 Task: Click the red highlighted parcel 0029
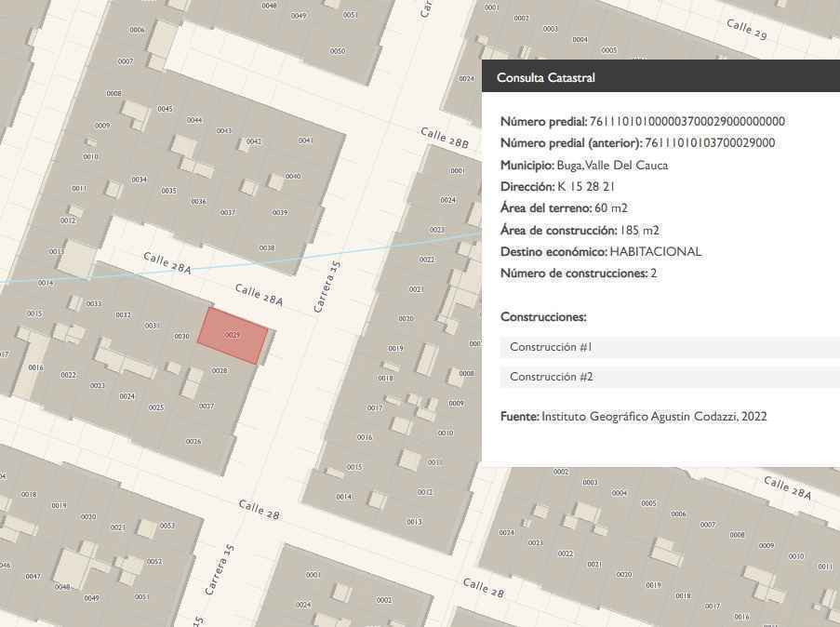[x=233, y=335]
